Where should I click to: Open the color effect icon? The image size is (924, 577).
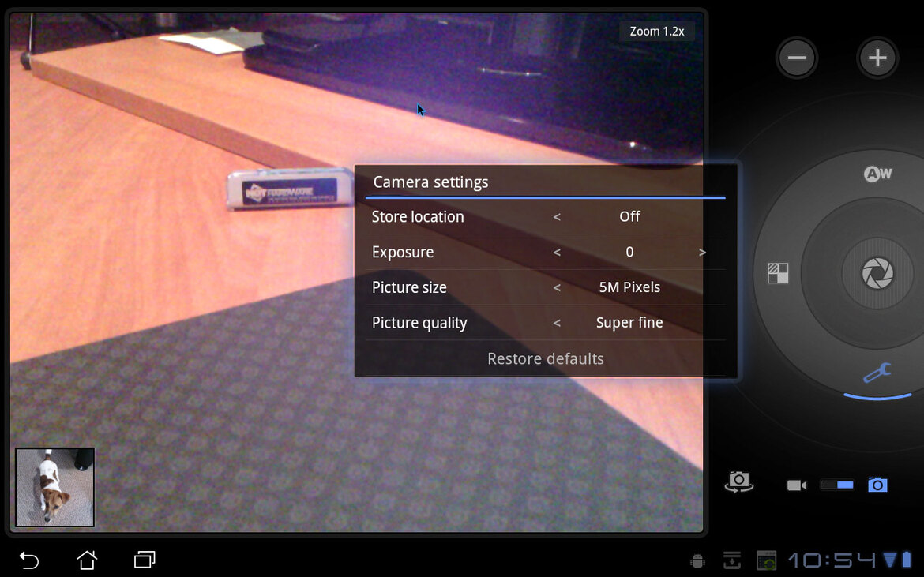pyautogui.click(x=778, y=273)
